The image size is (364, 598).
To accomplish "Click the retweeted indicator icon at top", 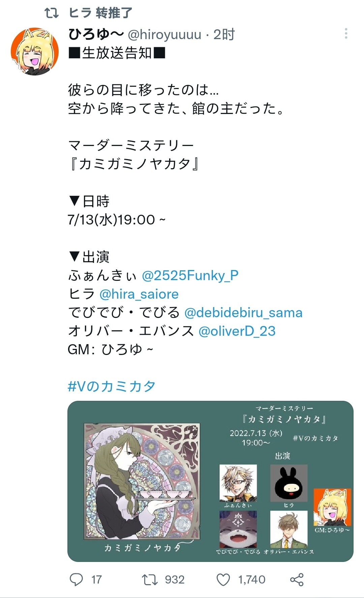I will [52, 13].
